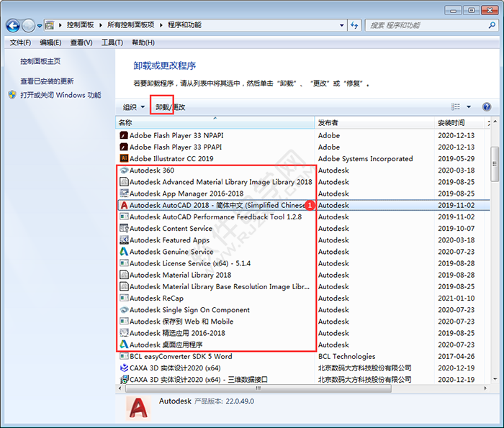This screenshot has height=428, width=504.
Task: Select Autodesk 保存到 Web 和 Mobile row
Action: pyautogui.click(x=302, y=322)
